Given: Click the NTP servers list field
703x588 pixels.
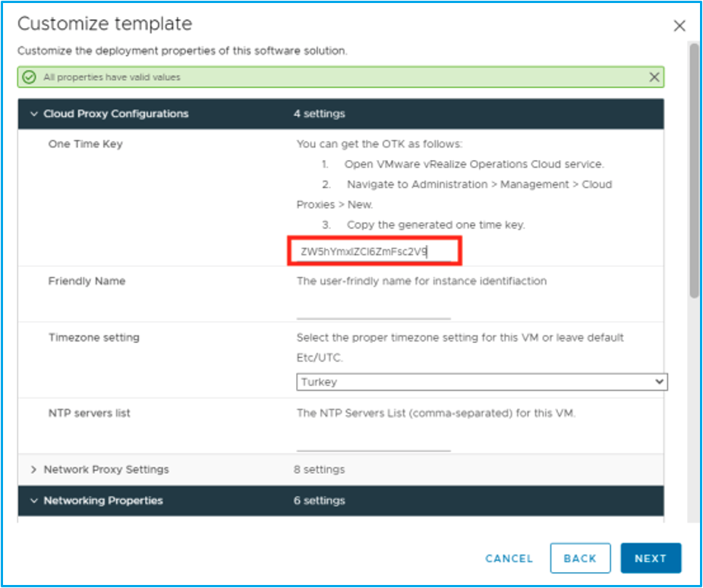Looking at the screenshot, I should pyautogui.click(x=373, y=442).
